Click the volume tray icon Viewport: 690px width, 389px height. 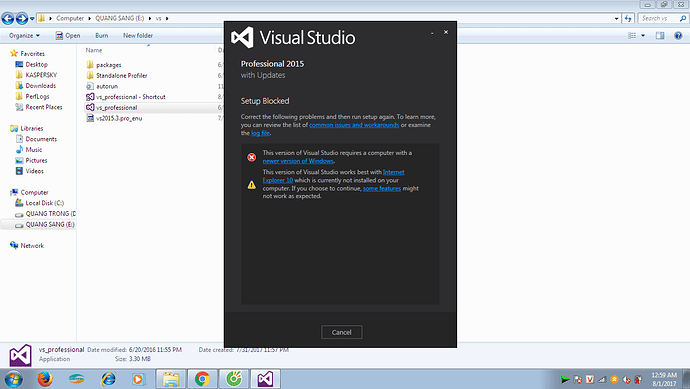point(626,379)
